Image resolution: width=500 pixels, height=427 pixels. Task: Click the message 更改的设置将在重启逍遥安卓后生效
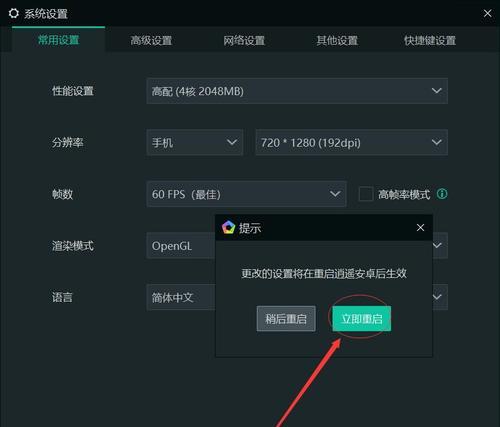[x=324, y=274]
